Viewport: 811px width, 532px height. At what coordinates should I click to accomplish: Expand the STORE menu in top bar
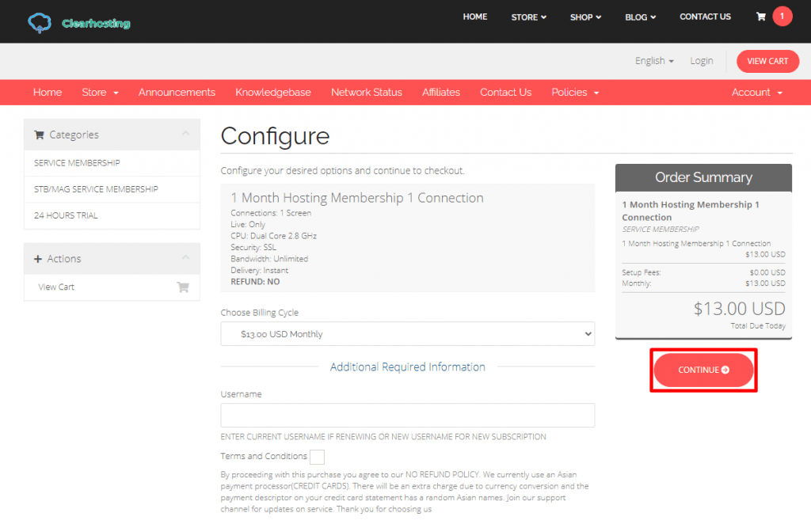point(528,17)
